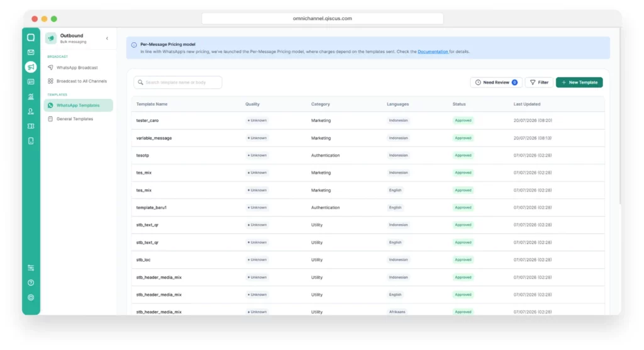This screenshot has width=644, height=350.
Task: Click the Outbound megaphone logo badge
Action: pyautogui.click(x=51, y=38)
